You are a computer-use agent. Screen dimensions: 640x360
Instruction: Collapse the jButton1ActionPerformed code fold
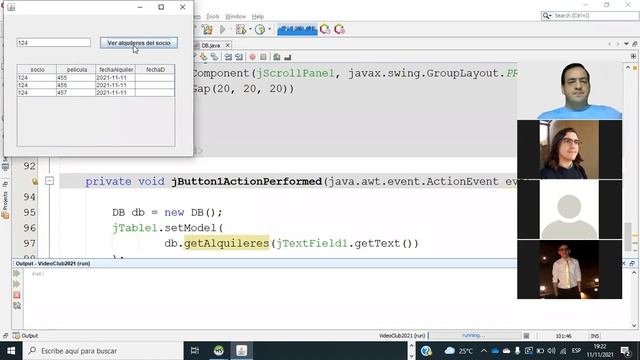49,180
